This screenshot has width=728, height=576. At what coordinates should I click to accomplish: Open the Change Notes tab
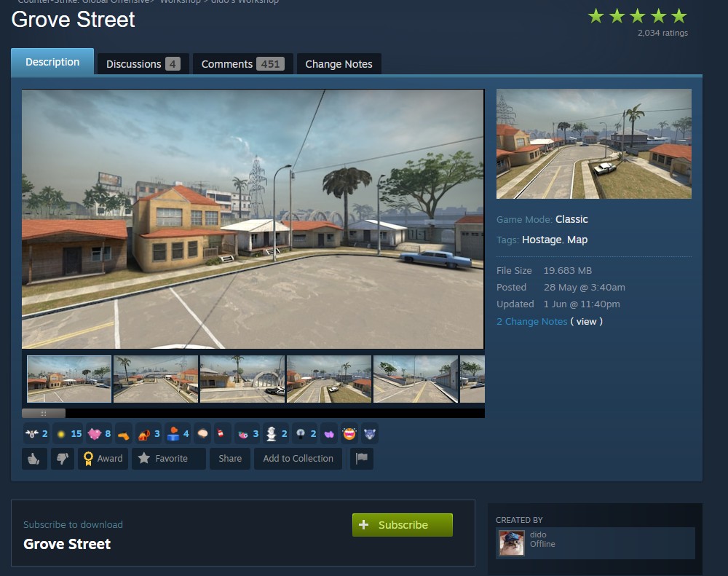tap(339, 64)
